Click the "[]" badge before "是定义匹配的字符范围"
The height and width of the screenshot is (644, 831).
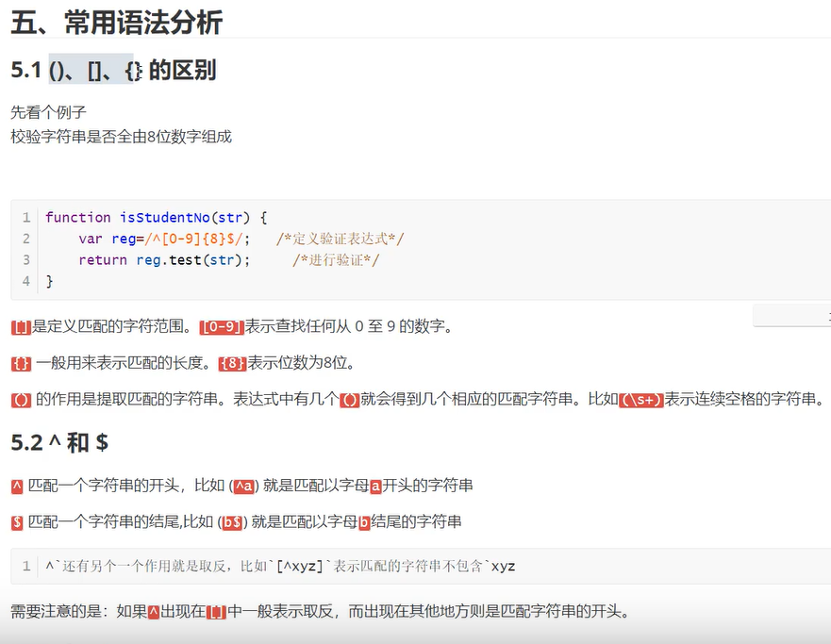pyautogui.click(x=21, y=327)
